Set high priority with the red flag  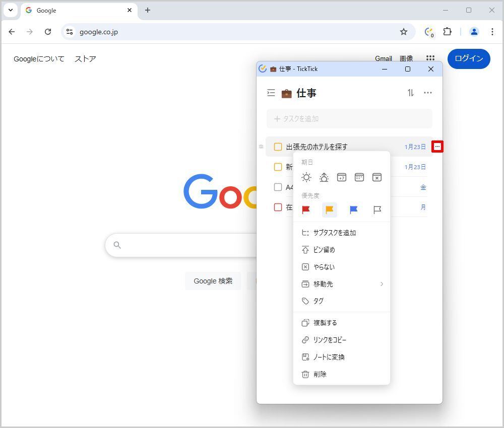(x=306, y=209)
